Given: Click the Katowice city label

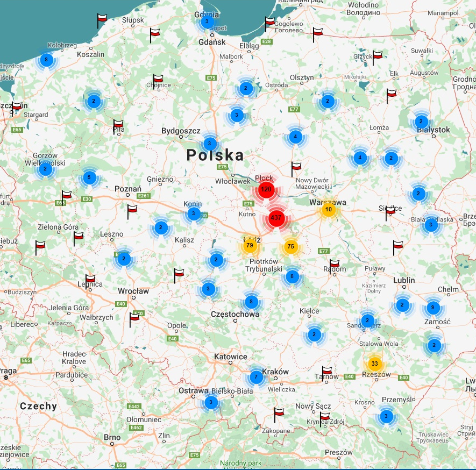Looking at the screenshot, I should pos(231,357).
